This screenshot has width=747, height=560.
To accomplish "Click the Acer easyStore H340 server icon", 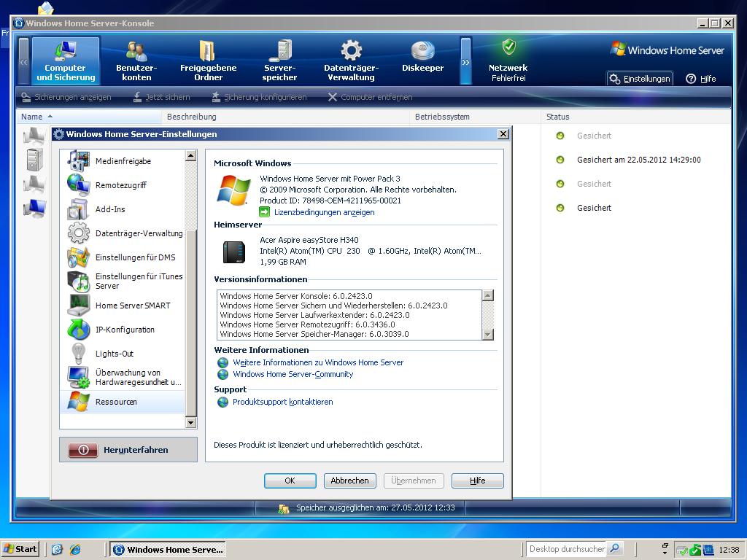I will 234,252.
